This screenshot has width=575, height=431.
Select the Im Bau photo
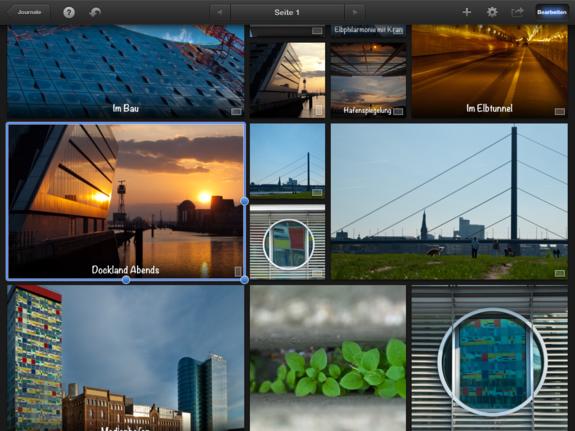point(125,72)
